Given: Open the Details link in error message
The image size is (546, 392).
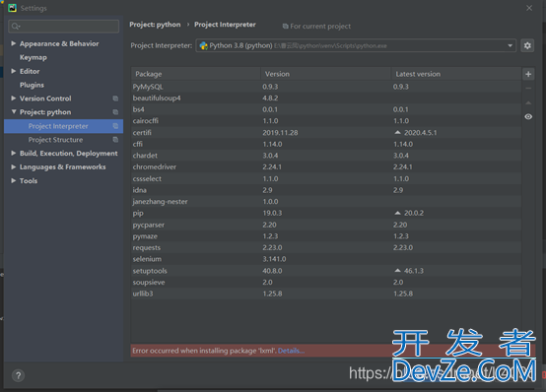Looking at the screenshot, I should click(291, 351).
